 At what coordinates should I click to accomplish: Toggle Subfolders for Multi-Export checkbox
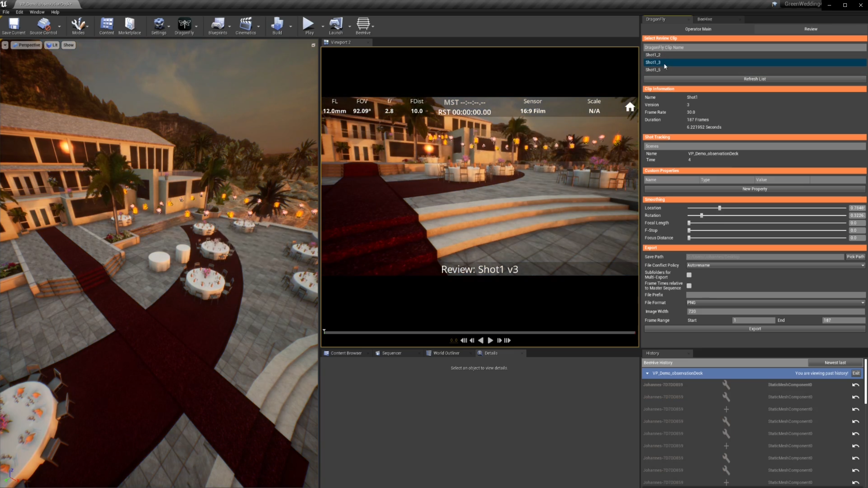pyautogui.click(x=689, y=275)
